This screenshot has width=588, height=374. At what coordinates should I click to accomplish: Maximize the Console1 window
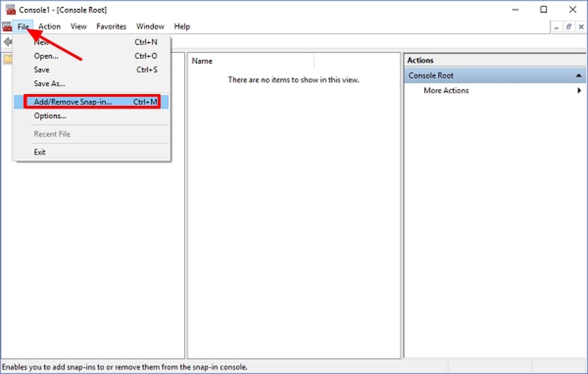(x=543, y=10)
